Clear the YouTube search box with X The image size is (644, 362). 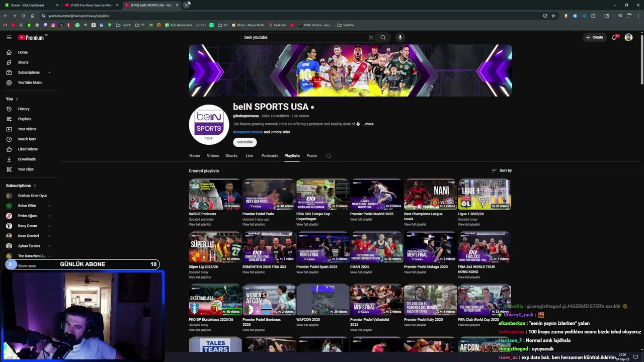pyautogui.click(x=371, y=37)
